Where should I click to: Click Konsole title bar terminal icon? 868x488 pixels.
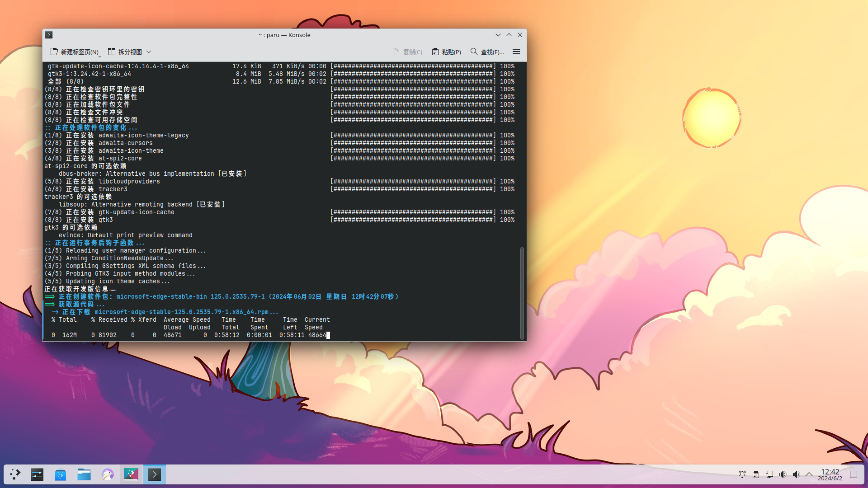pyautogui.click(x=49, y=35)
